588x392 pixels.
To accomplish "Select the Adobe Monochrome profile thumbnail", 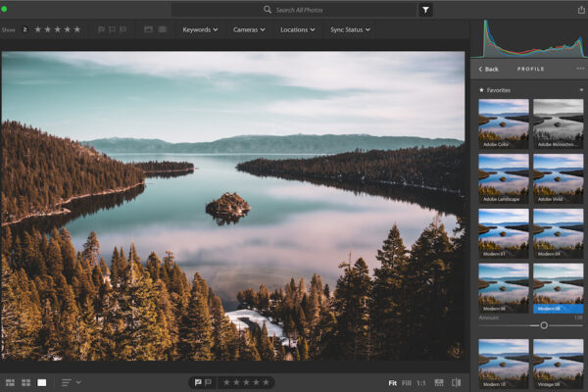I will pyautogui.click(x=558, y=122).
